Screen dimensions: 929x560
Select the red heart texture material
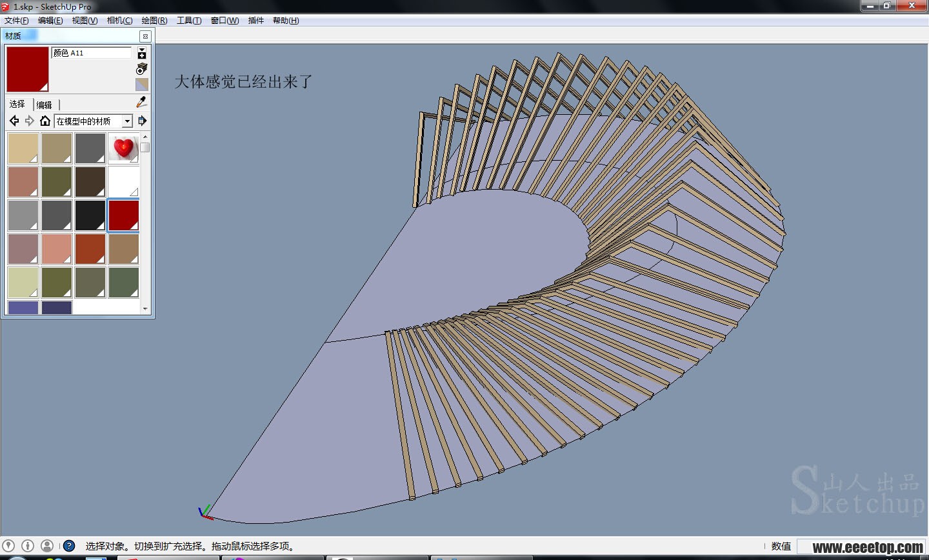(x=124, y=148)
